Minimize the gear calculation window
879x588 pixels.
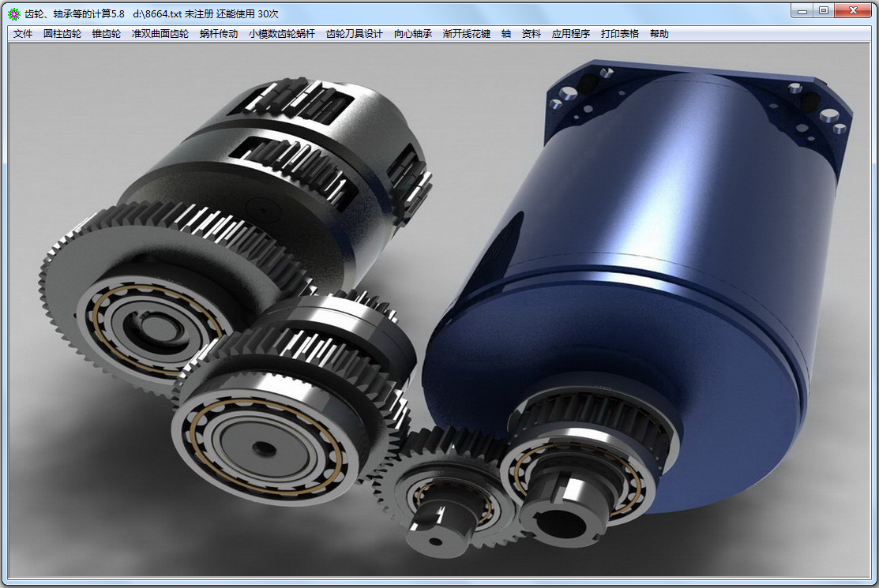point(802,10)
